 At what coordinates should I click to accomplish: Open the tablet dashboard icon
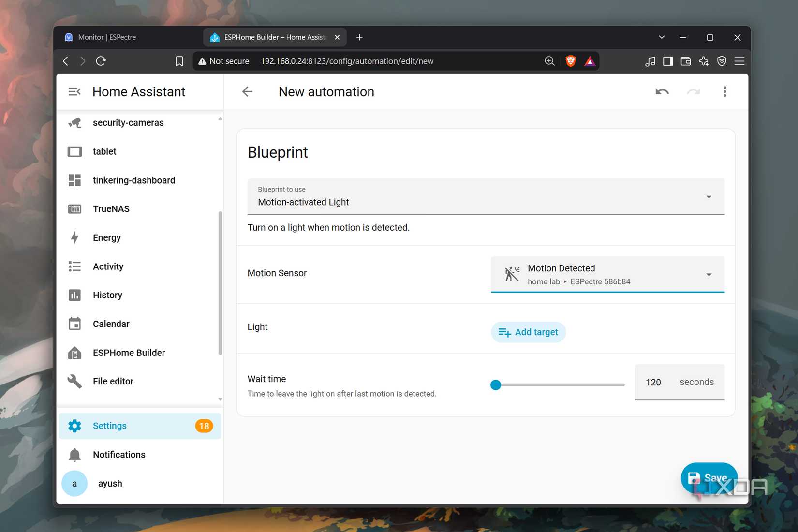[74, 151]
